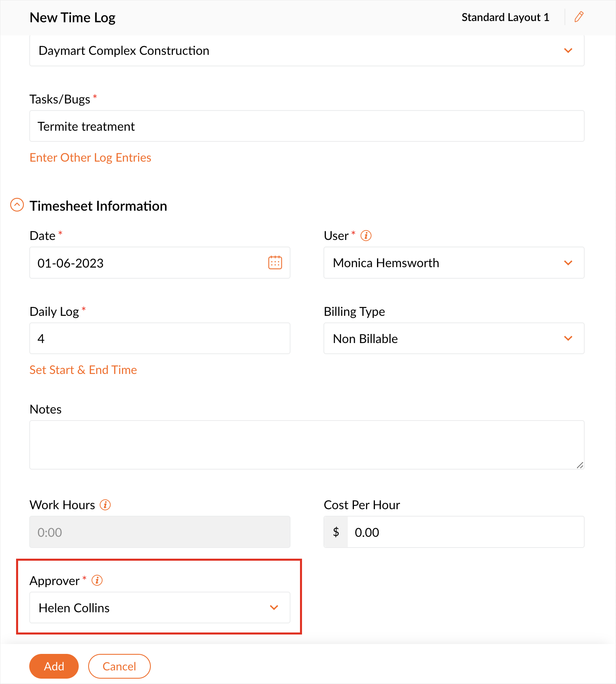Image resolution: width=616 pixels, height=684 pixels.
Task: Click the Cost Per Hour input field
Action: [465, 532]
